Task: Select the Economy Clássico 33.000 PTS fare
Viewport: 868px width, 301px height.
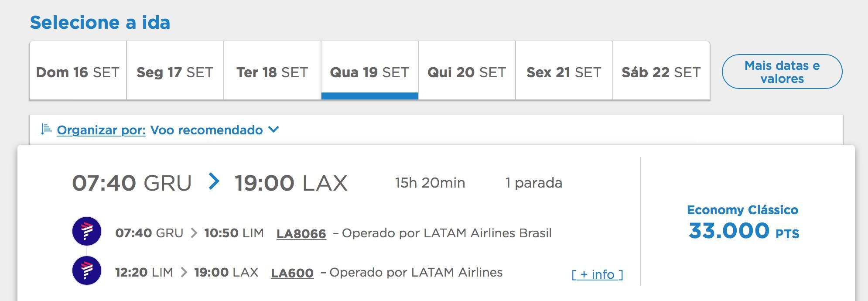Action: coord(743,222)
